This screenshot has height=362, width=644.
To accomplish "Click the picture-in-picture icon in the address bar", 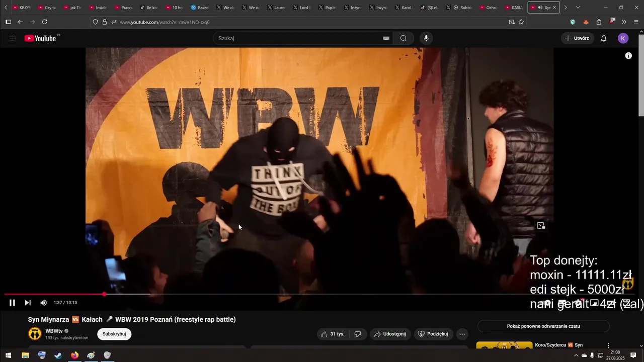I will click(x=512, y=22).
